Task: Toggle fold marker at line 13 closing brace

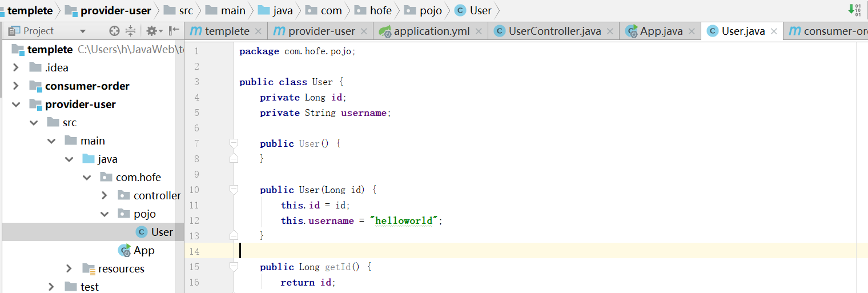Action: pos(234,235)
